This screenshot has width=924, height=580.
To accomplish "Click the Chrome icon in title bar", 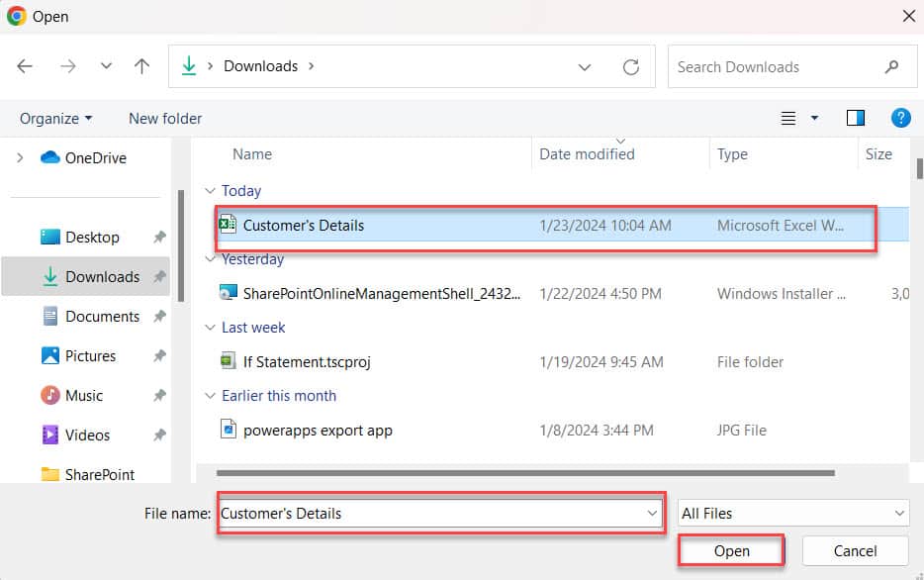I will (17, 16).
